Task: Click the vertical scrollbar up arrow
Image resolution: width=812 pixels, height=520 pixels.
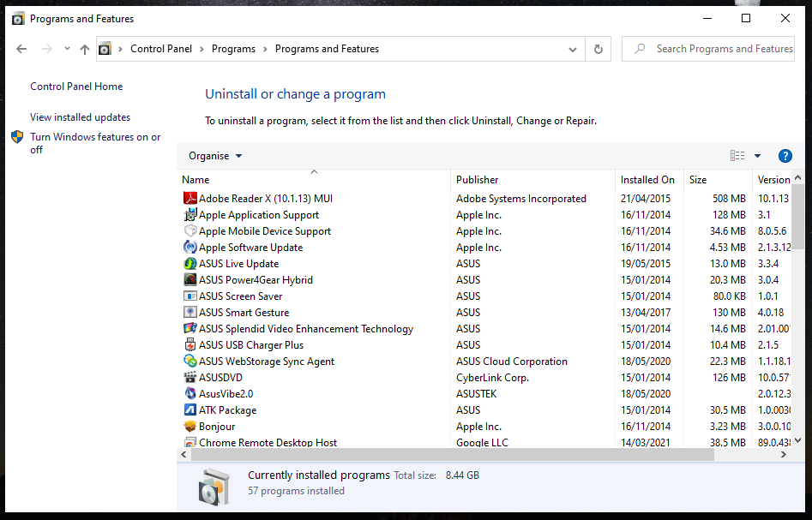Action: pyautogui.click(x=797, y=177)
